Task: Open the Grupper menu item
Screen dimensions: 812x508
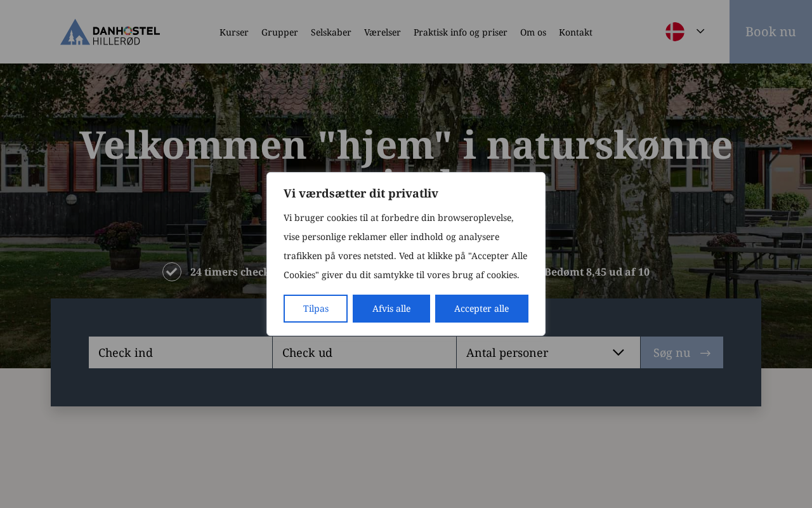Action: [x=280, y=32]
